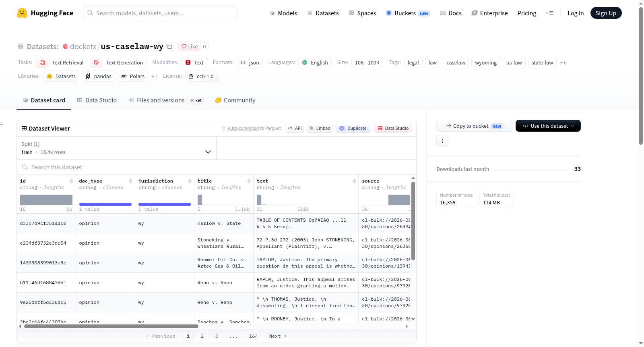Go to the Pricing page
The image size is (644, 347).
click(527, 13)
